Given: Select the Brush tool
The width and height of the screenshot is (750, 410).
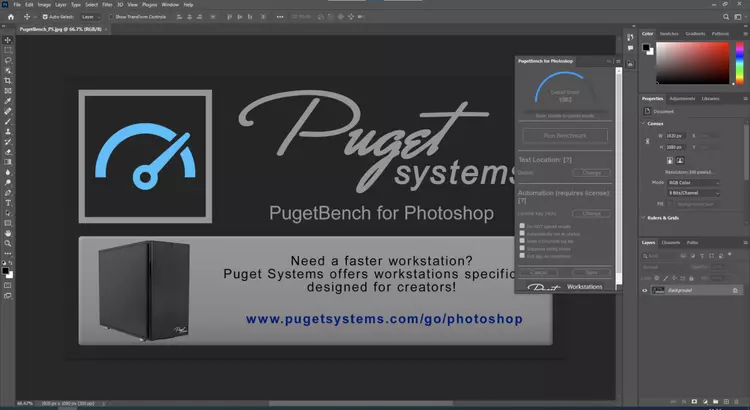Looking at the screenshot, I should click(8, 122).
